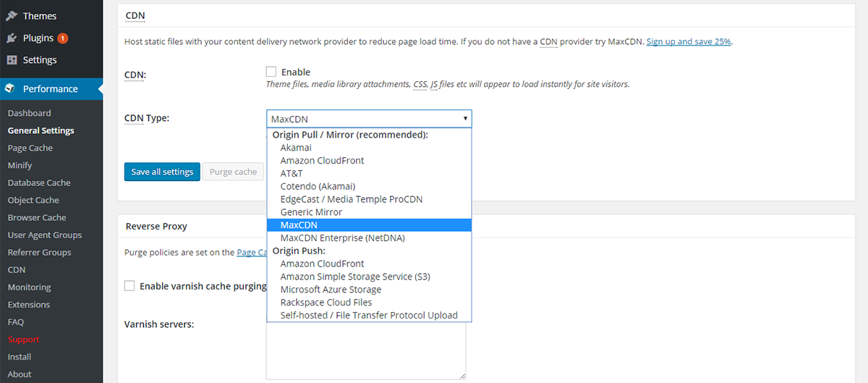Open the CDN Type dropdown
The image size is (868, 383).
(x=369, y=119)
